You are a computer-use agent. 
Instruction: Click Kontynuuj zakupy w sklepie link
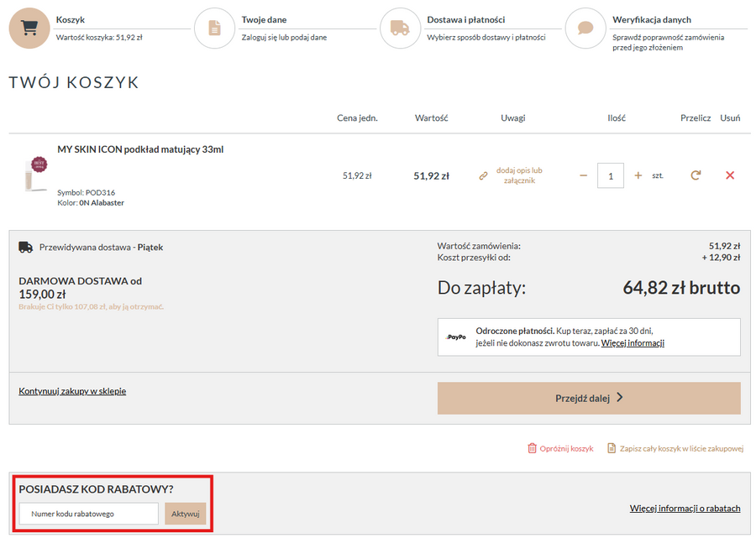click(72, 391)
